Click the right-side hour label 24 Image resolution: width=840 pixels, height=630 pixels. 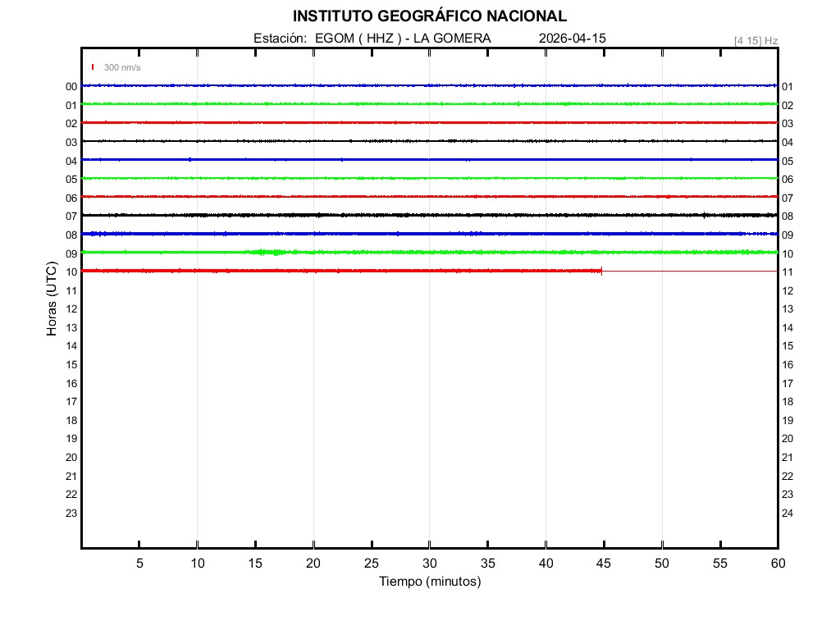coord(787,514)
